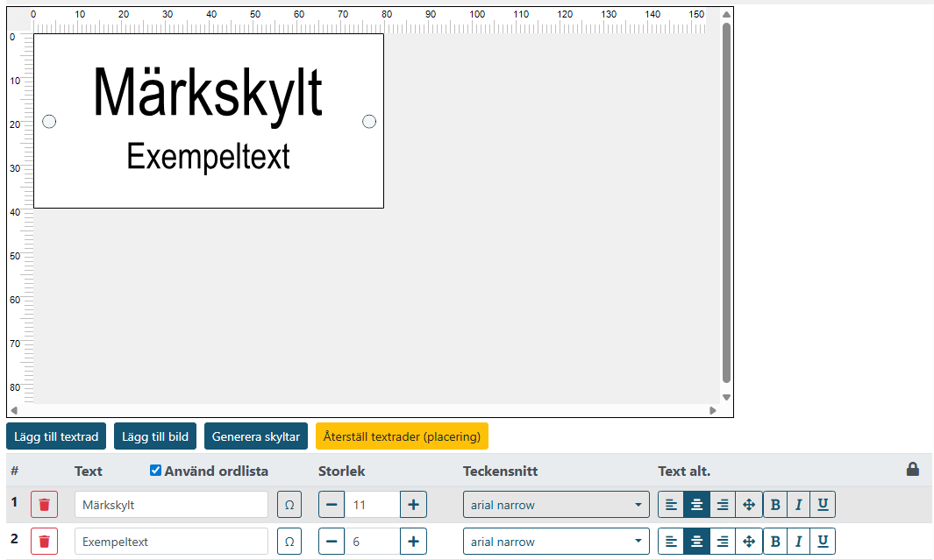Toggle italic on the Märkskylt line

tap(799, 504)
